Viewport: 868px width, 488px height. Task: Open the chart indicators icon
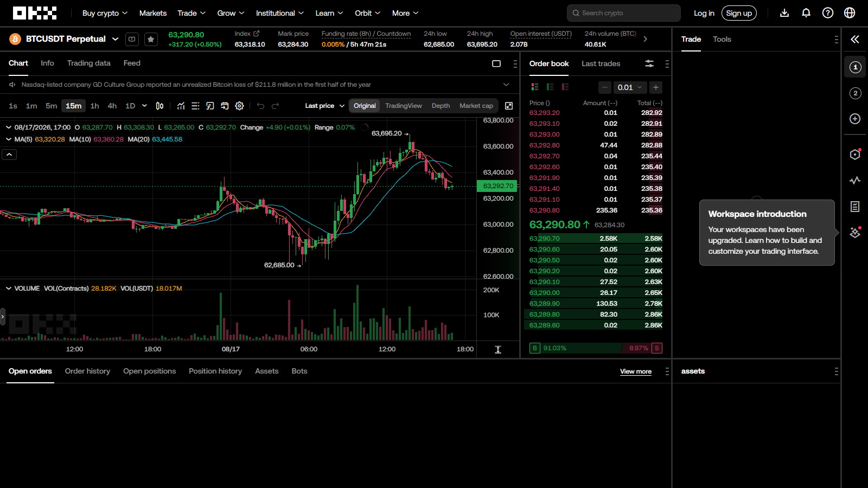(181, 106)
